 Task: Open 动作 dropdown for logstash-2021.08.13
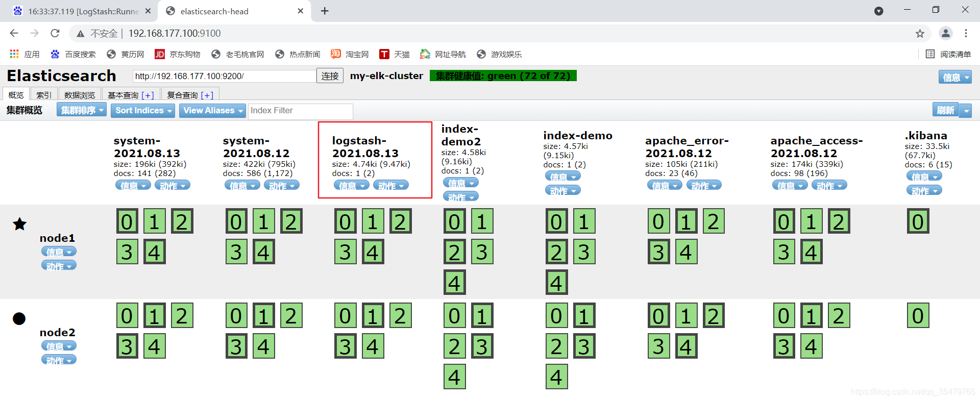(391, 185)
